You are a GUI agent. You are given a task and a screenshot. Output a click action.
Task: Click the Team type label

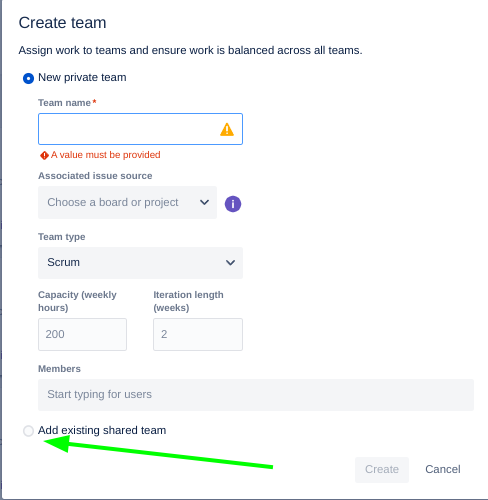pyautogui.click(x=62, y=237)
